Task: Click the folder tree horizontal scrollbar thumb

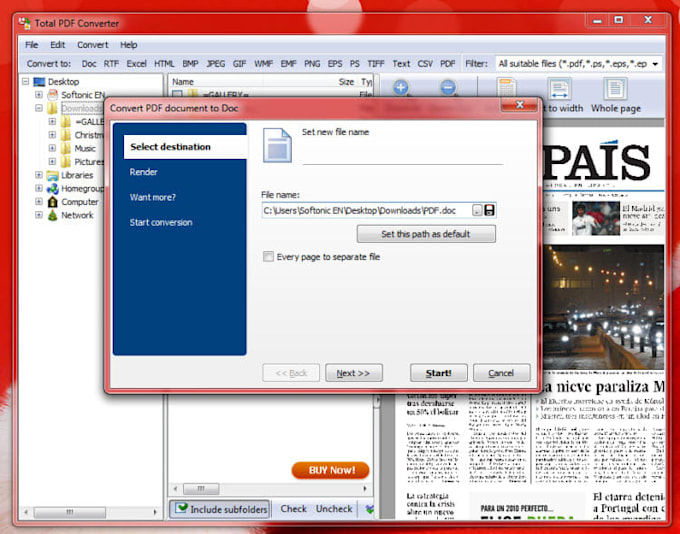Action: pos(69,512)
